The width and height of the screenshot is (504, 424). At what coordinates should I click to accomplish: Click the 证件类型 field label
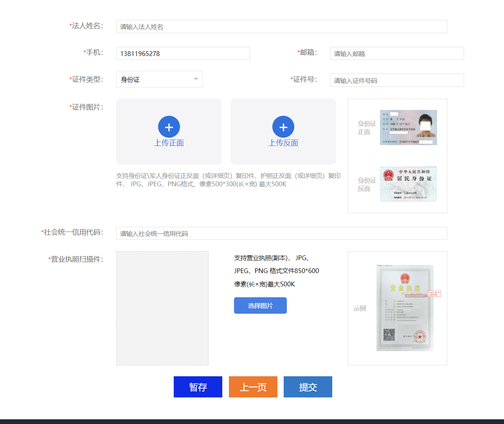(86, 79)
